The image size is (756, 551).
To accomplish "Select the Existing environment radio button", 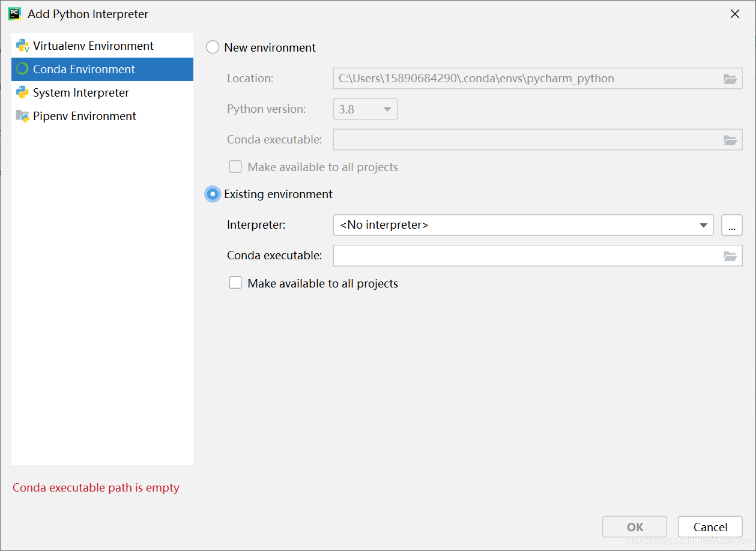I will pos(213,194).
